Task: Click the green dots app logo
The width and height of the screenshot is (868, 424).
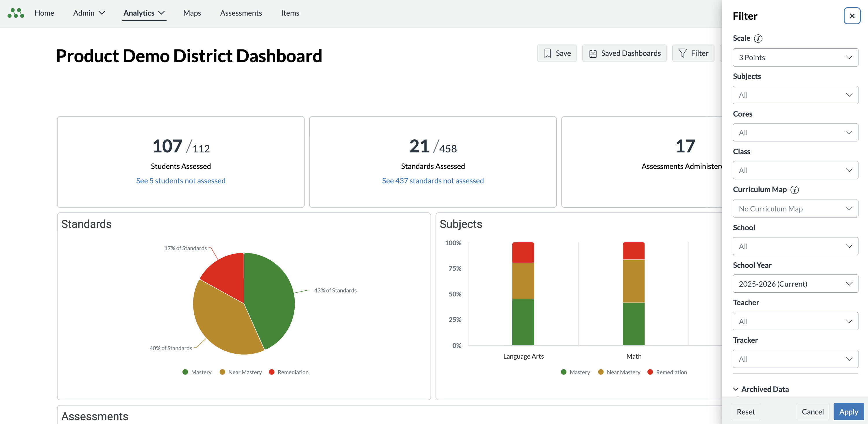Action: pyautogui.click(x=16, y=13)
